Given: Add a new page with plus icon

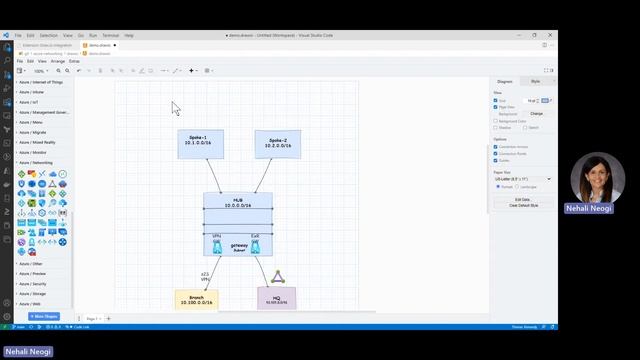Looking at the screenshot, I should tap(109, 318).
